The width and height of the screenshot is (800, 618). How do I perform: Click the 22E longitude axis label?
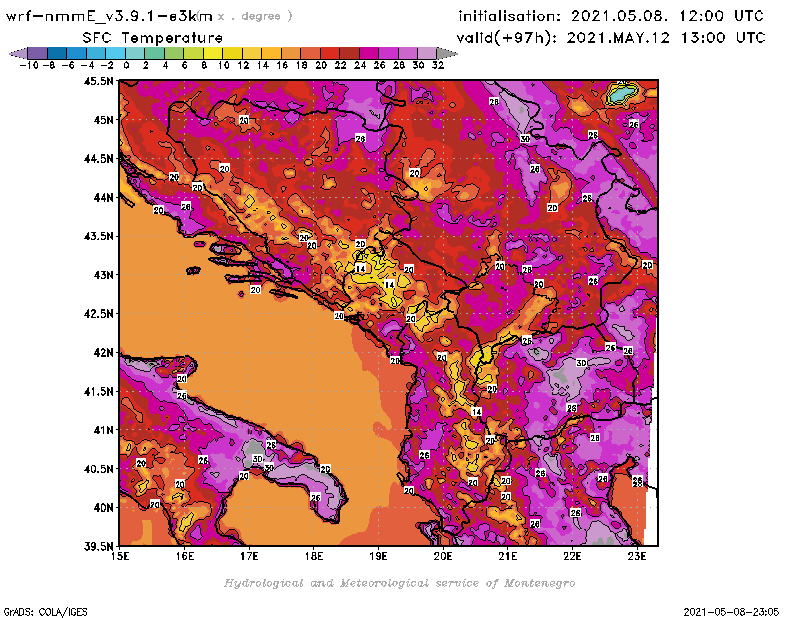click(572, 556)
